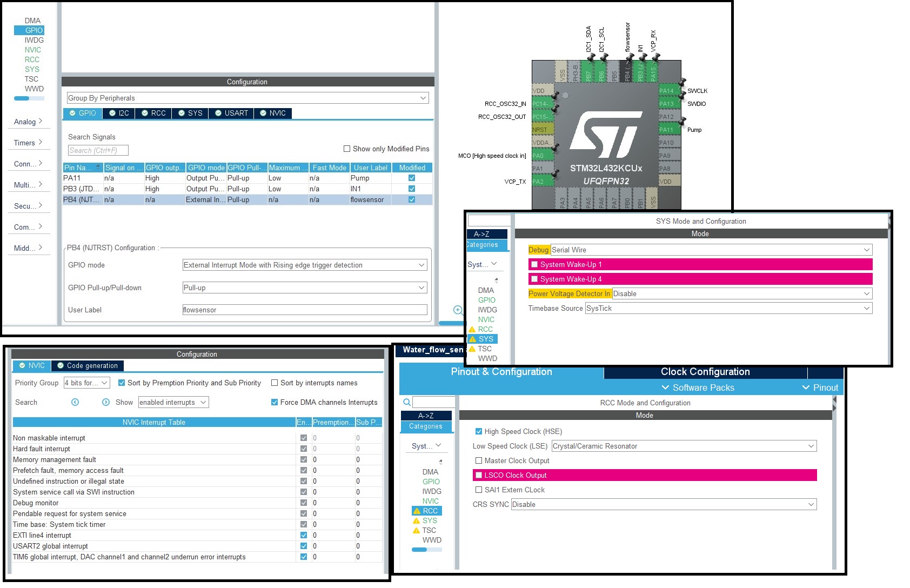
Task: Check Sort by interrupts names
Action: pyautogui.click(x=275, y=383)
